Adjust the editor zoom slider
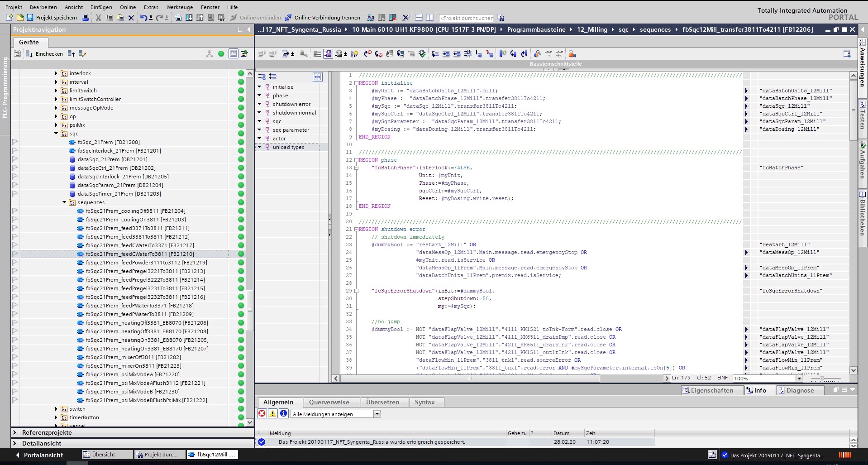 pyautogui.click(x=822, y=379)
